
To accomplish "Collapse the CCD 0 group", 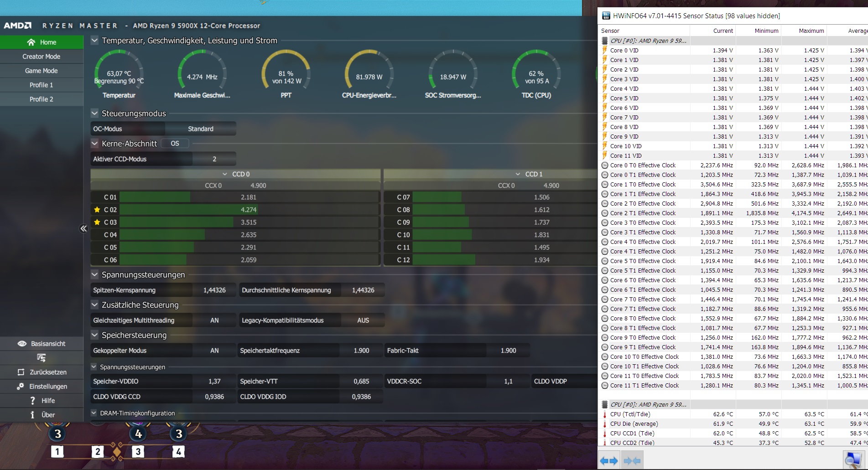I will (x=224, y=174).
